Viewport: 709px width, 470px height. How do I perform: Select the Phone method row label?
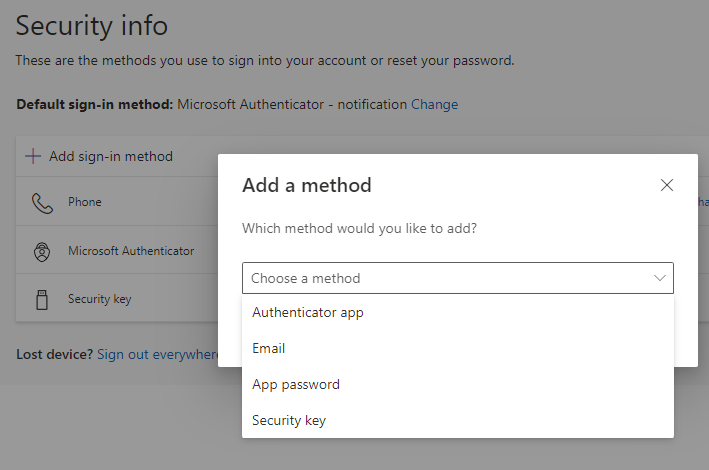click(x=85, y=202)
